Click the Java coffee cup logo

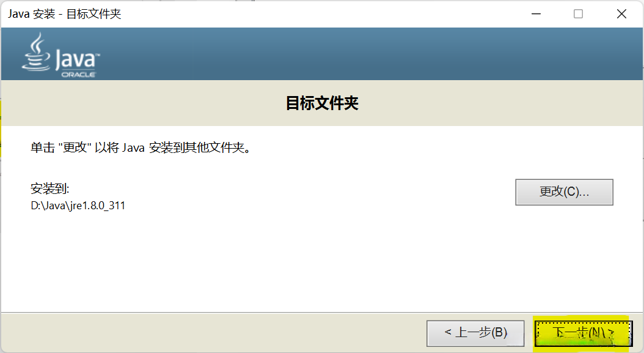pos(36,52)
